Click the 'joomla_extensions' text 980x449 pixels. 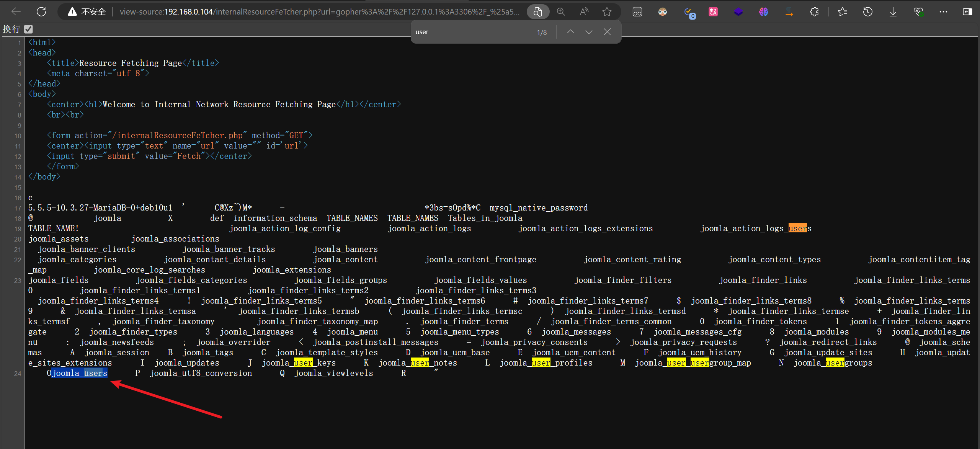[x=292, y=269]
